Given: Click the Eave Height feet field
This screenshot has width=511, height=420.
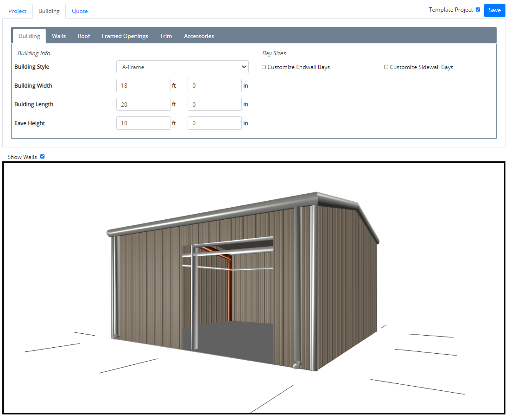Looking at the screenshot, I should click(143, 123).
